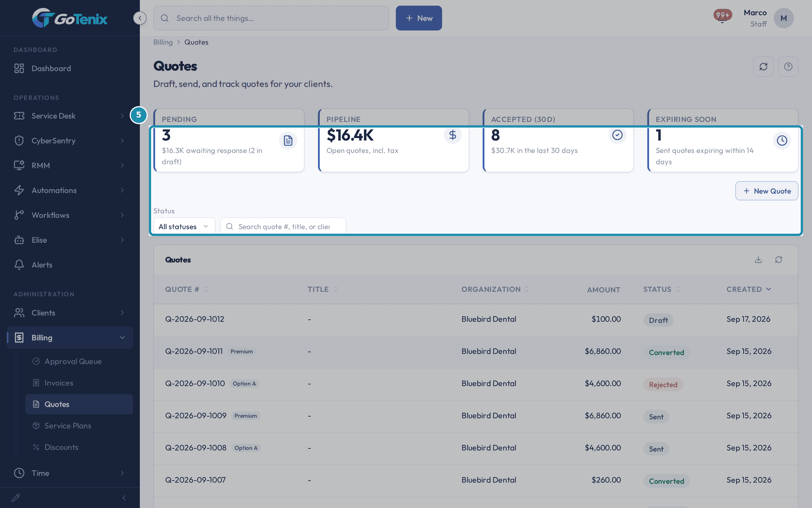Follow the Billing breadcrumb link
This screenshot has height=508, width=812.
tap(163, 42)
